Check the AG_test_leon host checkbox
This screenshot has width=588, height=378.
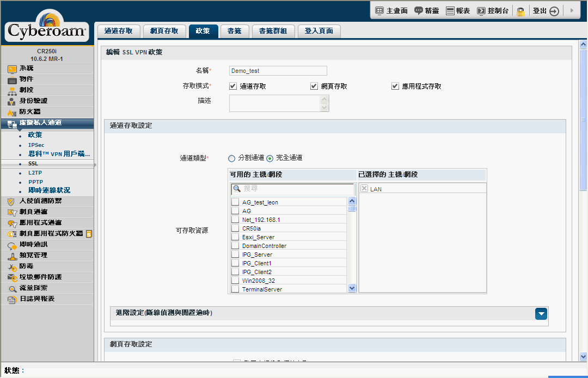(235, 202)
